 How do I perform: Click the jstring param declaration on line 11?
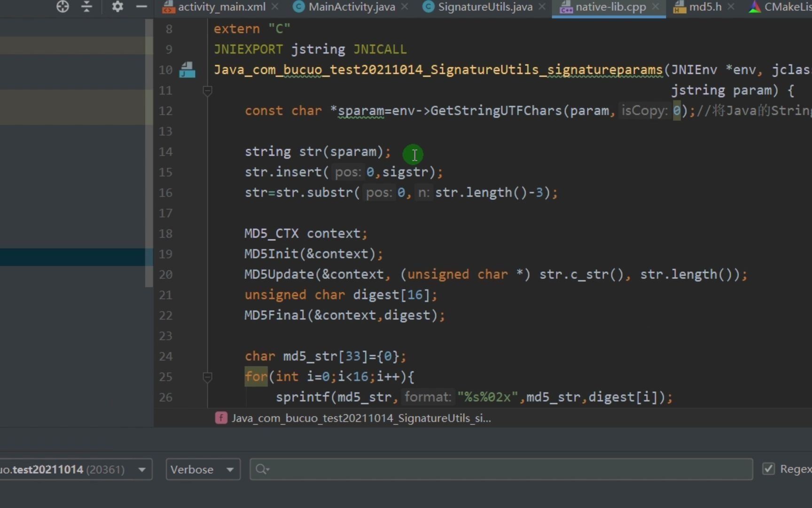(x=721, y=90)
